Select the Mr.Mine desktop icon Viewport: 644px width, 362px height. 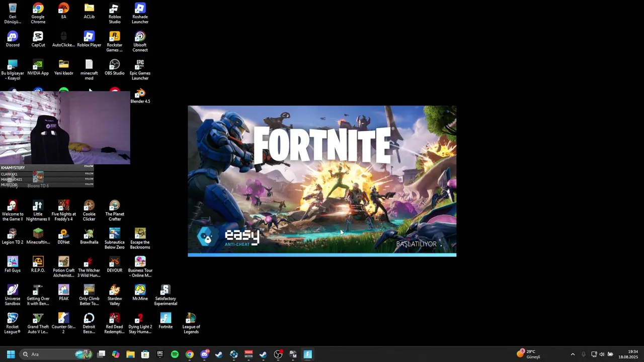(x=140, y=293)
